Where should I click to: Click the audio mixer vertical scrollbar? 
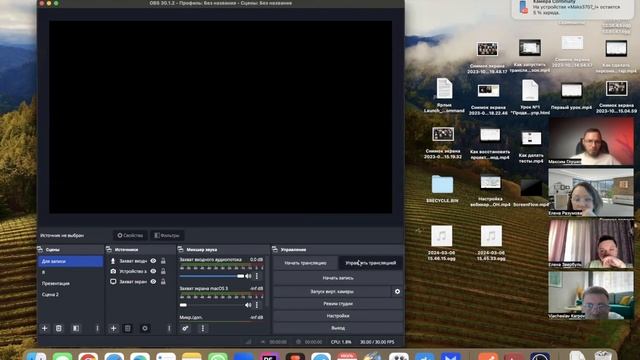267,282
